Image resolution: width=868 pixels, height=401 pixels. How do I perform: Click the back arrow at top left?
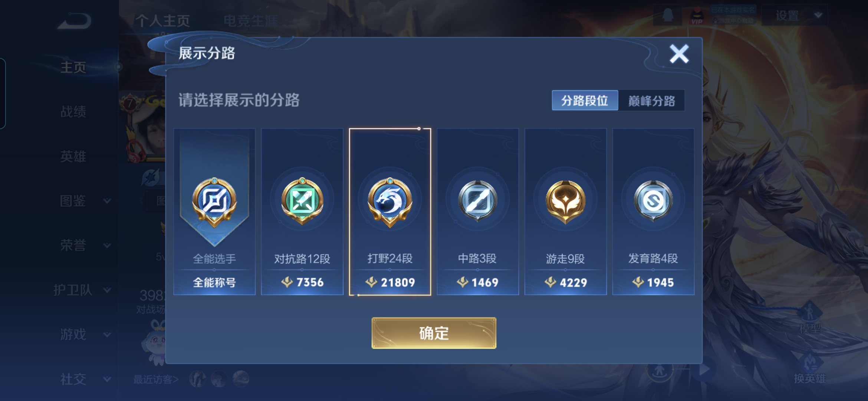click(74, 21)
